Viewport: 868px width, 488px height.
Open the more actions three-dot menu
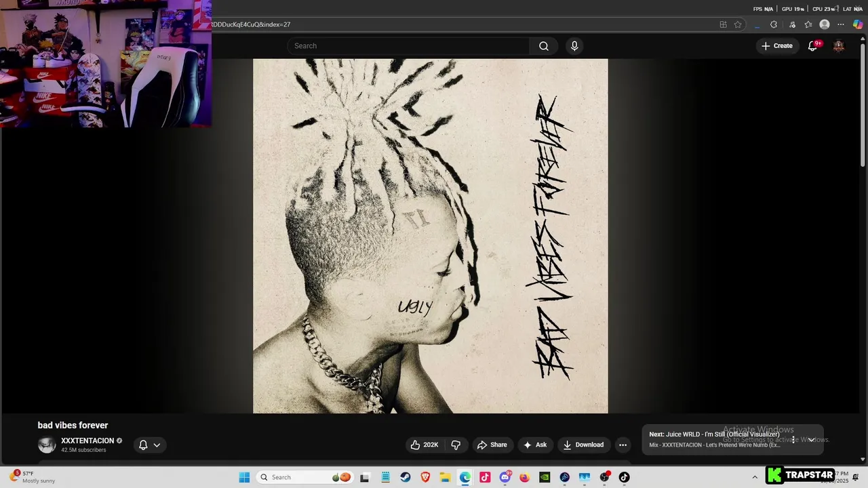click(x=623, y=445)
